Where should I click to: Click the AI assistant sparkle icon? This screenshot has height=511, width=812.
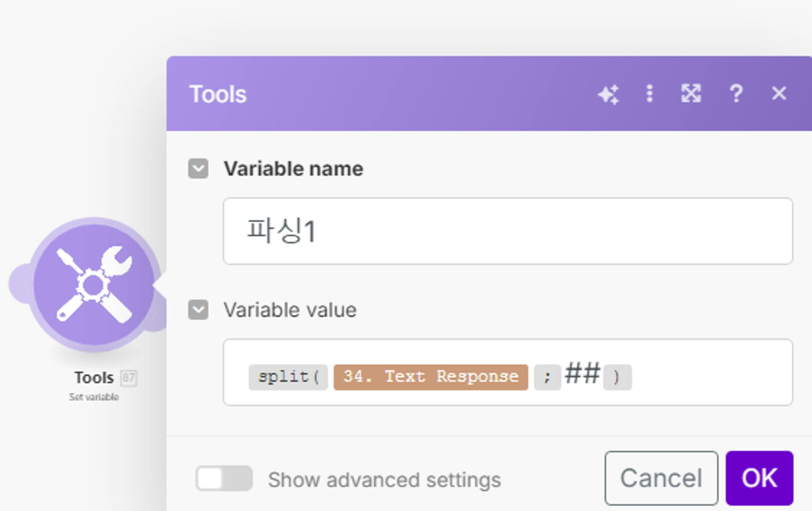click(608, 94)
